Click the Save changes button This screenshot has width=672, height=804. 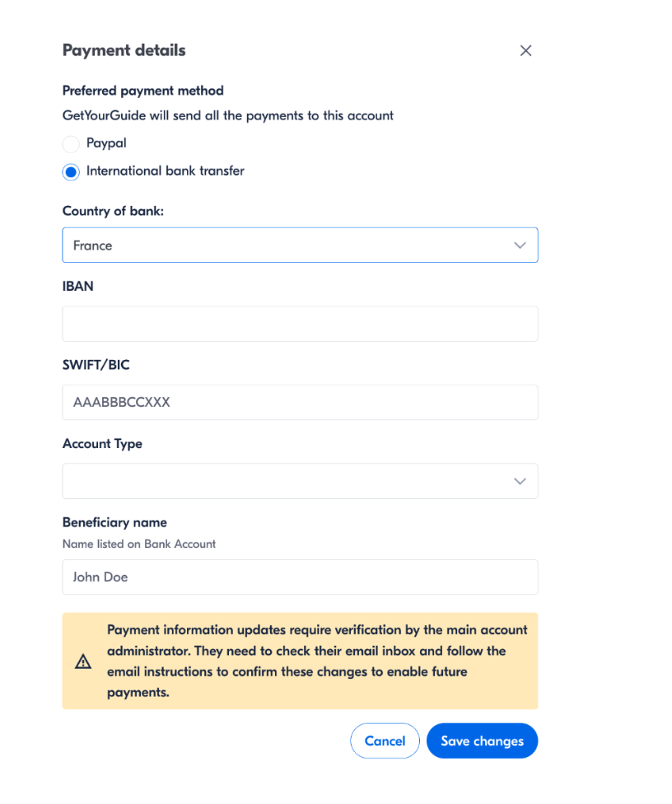click(482, 741)
